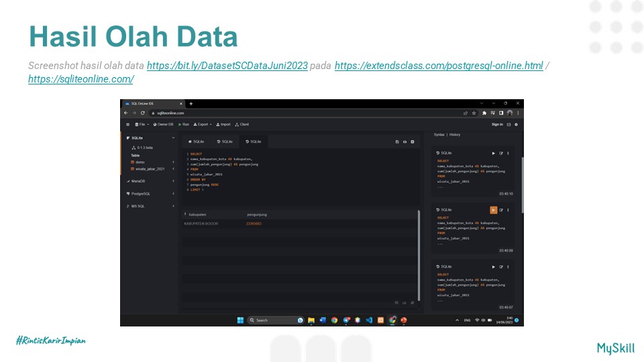Open the File dropdown menu
The height and width of the screenshot is (362, 644).
click(x=142, y=125)
